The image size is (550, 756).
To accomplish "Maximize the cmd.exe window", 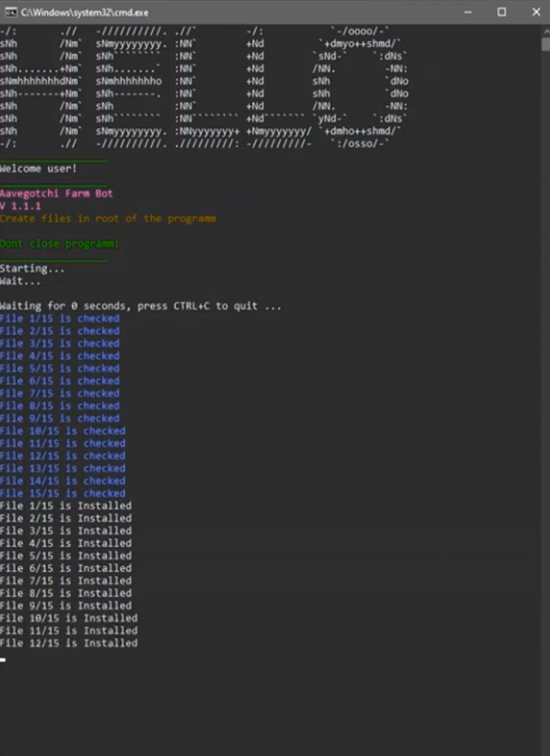I will (x=502, y=12).
